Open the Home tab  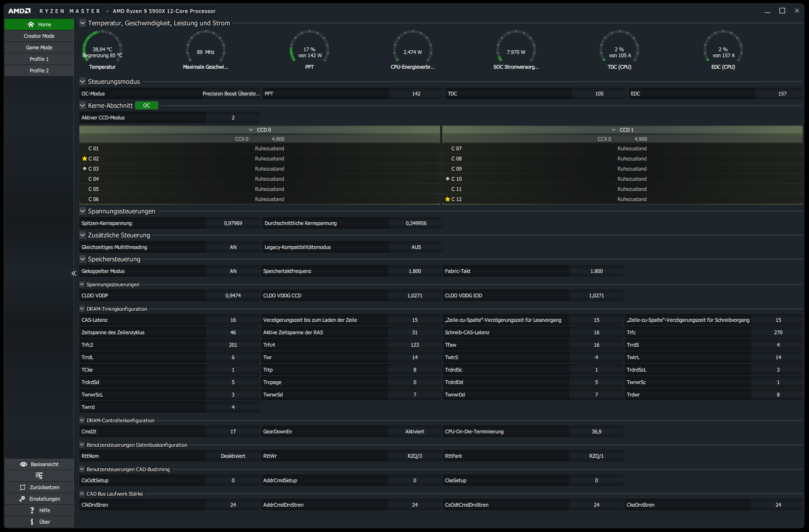pyautogui.click(x=39, y=24)
